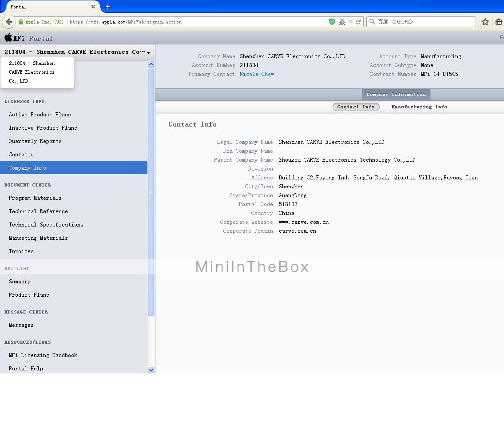Select 211804 Shenzhen CARVE option in popup
The image size is (504, 425).
tap(32, 72)
